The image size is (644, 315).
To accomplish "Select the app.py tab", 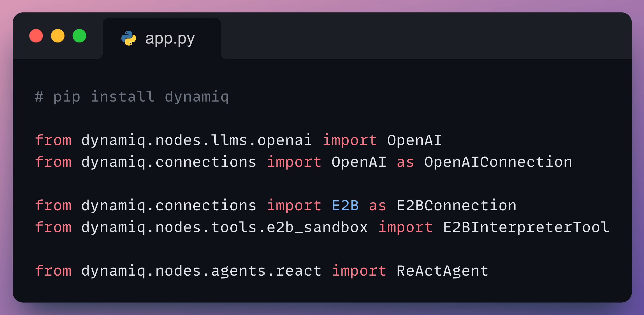I will 162,38.
